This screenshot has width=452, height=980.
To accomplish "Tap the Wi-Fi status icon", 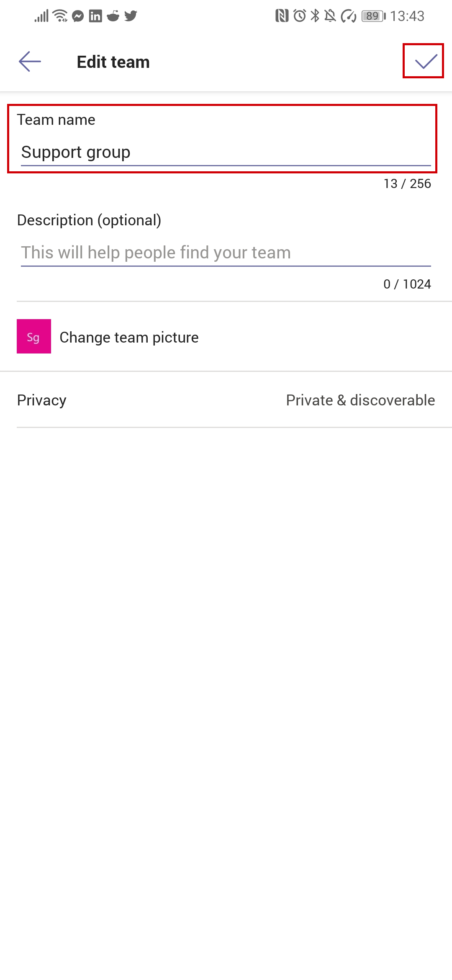I will point(61,16).
